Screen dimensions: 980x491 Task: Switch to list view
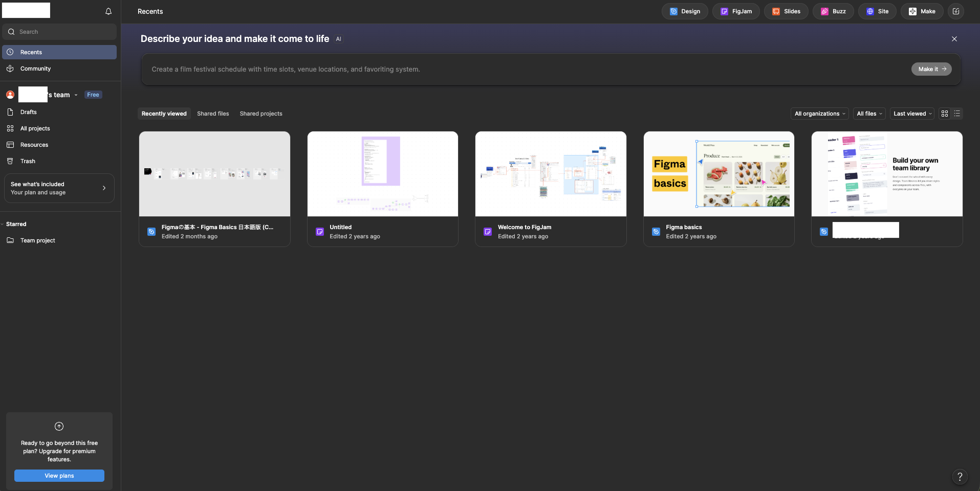coord(957,114)
